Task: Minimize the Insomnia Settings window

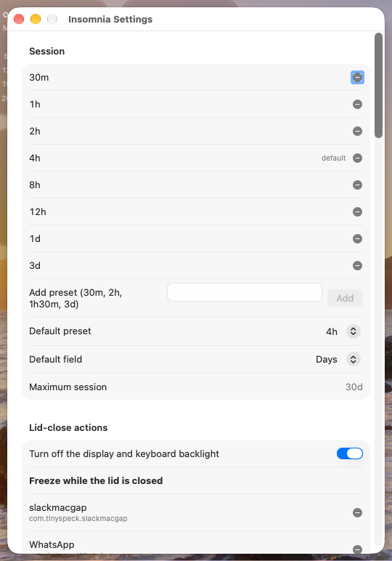Action: tap(36, 19)
